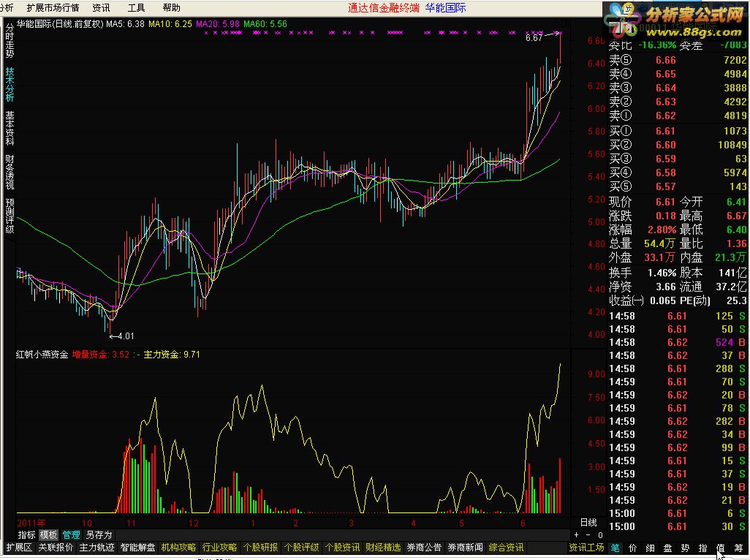Select the 值 tab in quote panel

pos(720,548)
